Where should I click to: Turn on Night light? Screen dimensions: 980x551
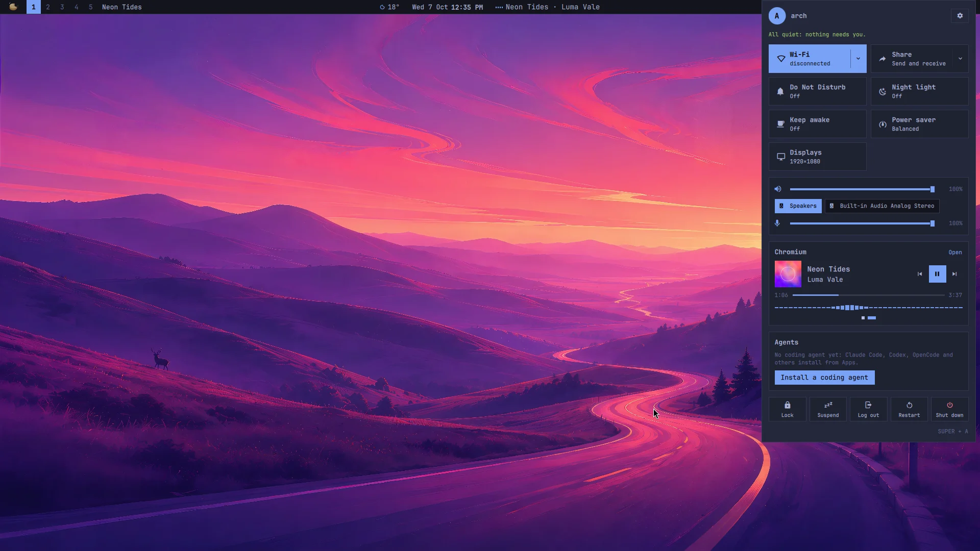tap(919, 91)
